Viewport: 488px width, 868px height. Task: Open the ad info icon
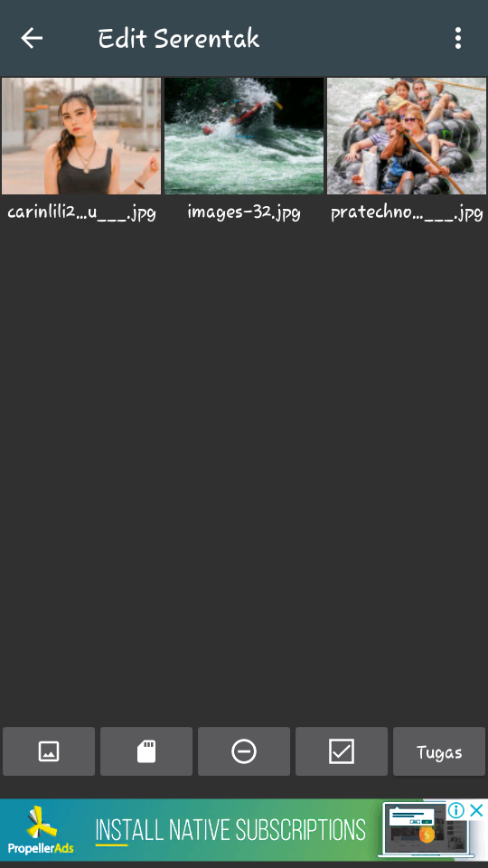coord(455,811)
